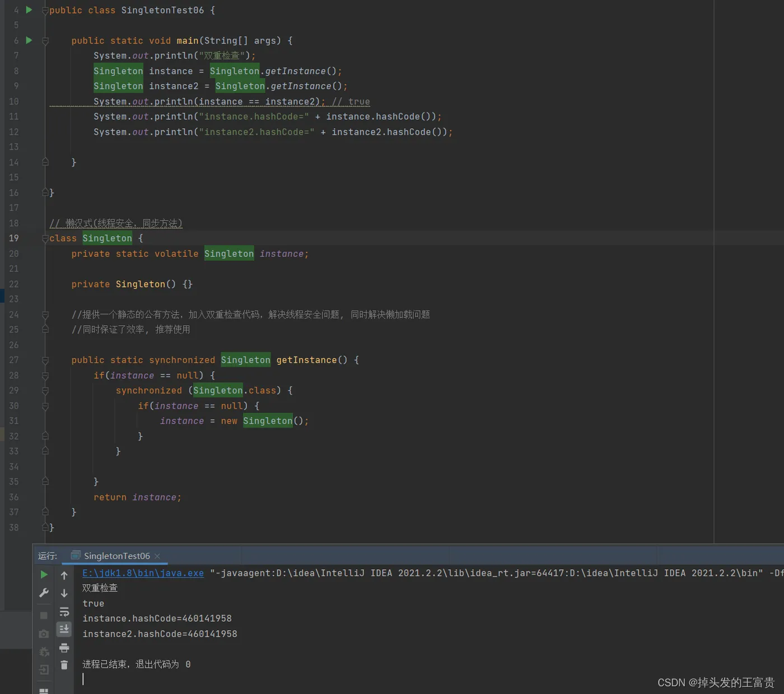The width and height of the screenshot is (784, 694).
Task: Collapse the synchronized block fold marker on line 29
Action: (45, 391)
